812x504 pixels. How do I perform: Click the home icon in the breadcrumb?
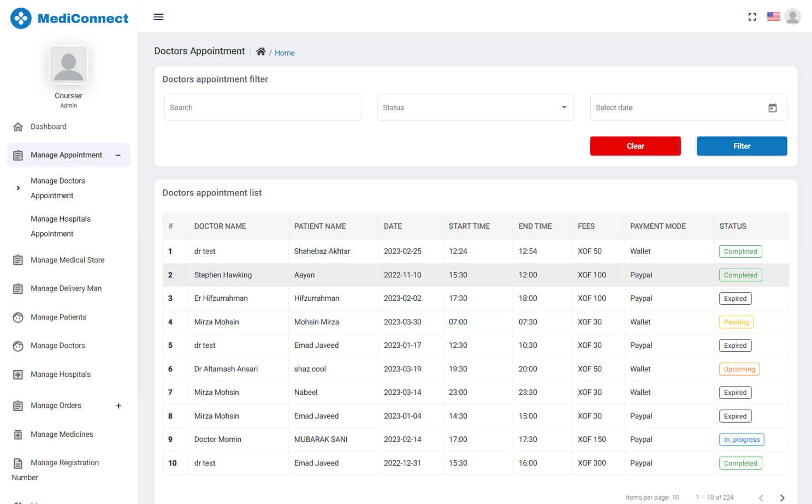pos(261,51)
